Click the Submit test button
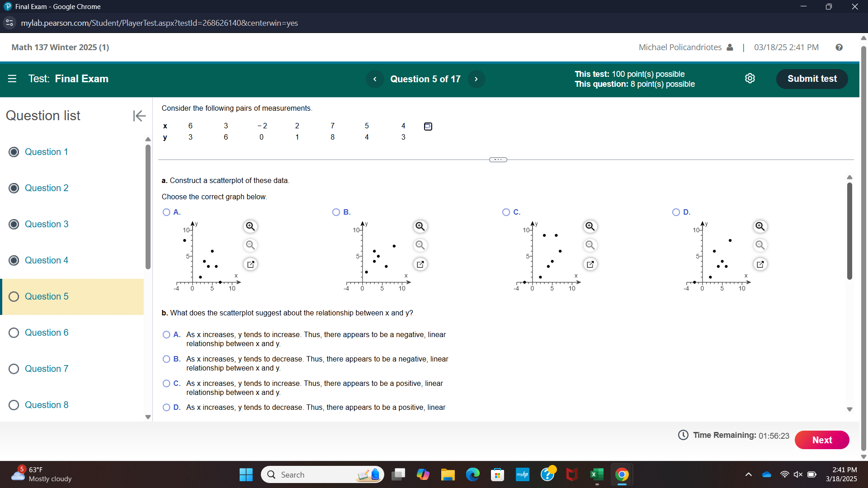 coord(811,79)
